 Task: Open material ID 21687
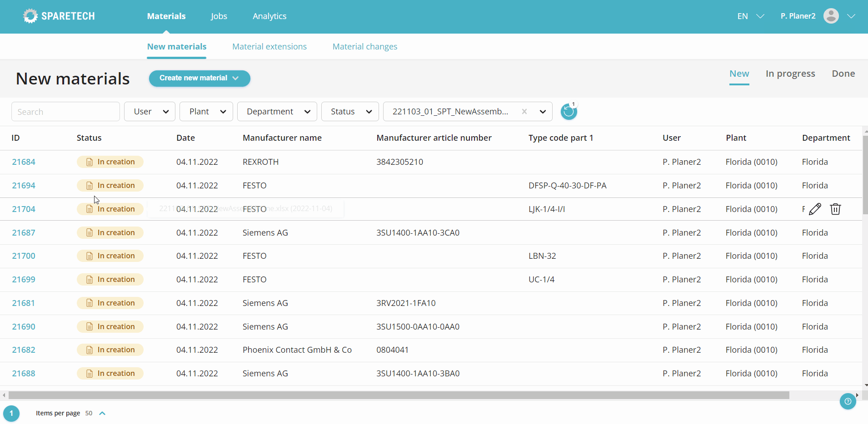pyautogui.click(x=24, y=233)
